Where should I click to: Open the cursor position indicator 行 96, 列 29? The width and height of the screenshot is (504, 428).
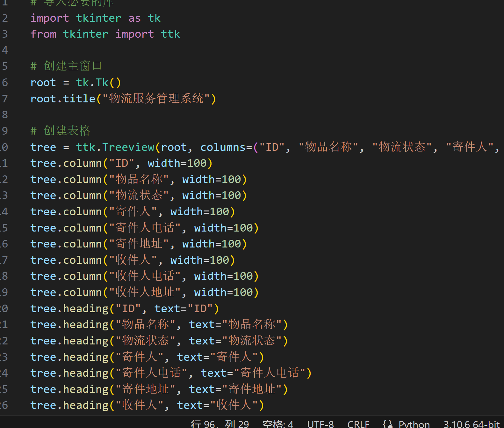point(220,424)
